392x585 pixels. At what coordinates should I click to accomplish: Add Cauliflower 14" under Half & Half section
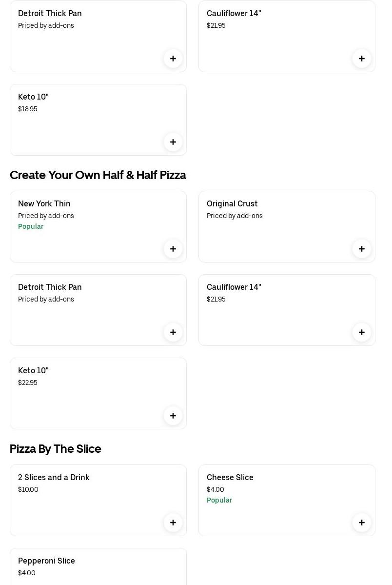pos(362,332)
